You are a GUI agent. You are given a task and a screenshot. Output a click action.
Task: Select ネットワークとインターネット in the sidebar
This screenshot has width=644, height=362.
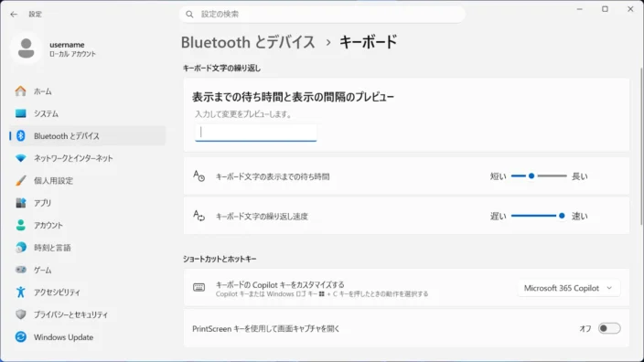pyautogui.click(x=88, y=158)
